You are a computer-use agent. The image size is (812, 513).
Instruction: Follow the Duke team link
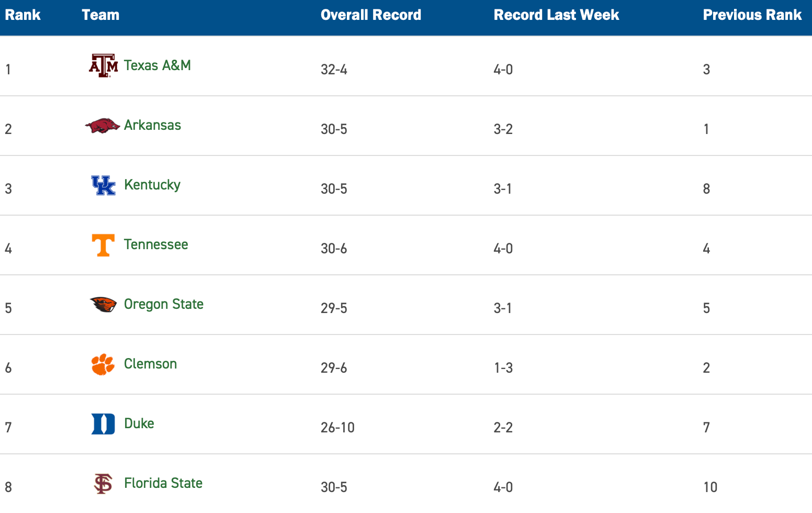pyautogui.click(x=139, y=423)
